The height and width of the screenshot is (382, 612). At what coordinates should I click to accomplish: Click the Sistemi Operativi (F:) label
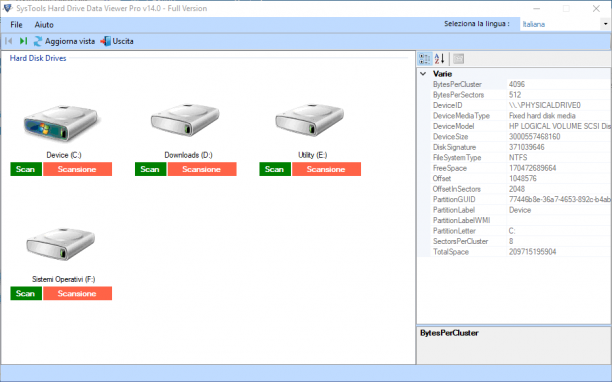click(x=64, y=279)
